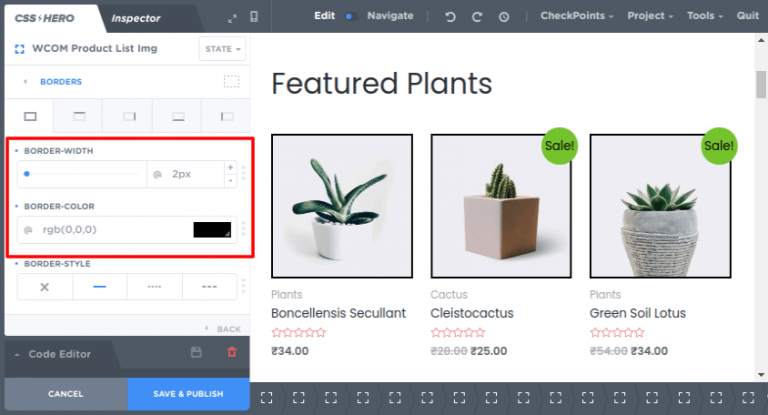
Task: Click the save disk icon in Code Editor
Action: [196, 352]
